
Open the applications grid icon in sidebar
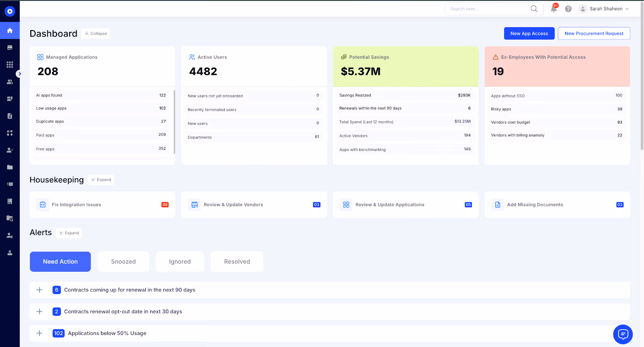(10, 65)
